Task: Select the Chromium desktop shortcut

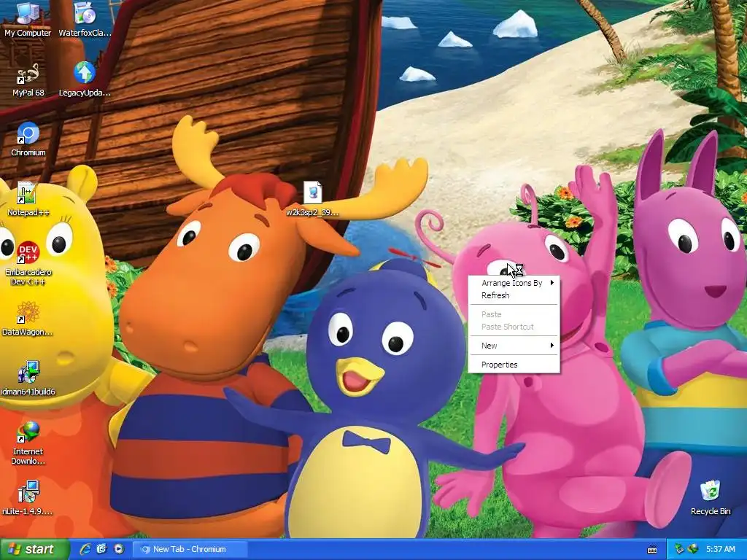Action: click(28, 139)
